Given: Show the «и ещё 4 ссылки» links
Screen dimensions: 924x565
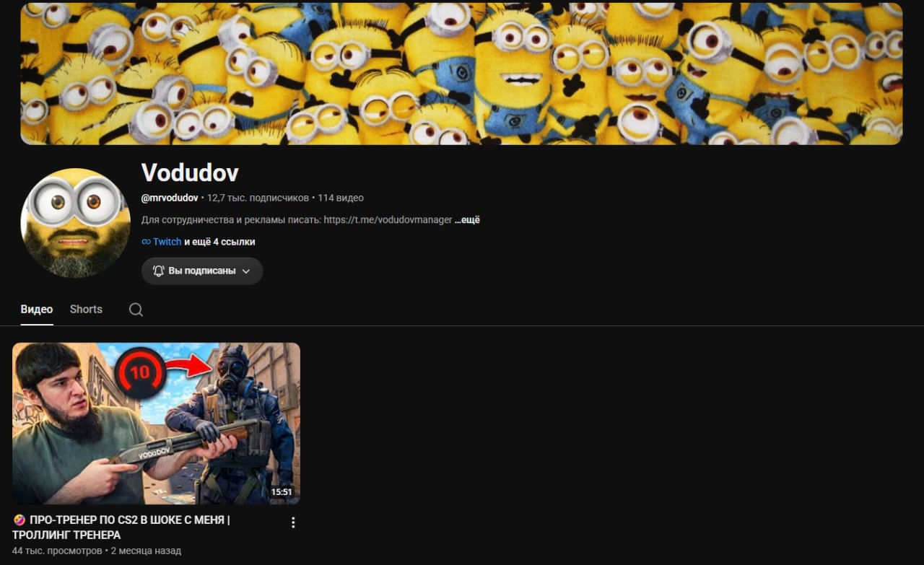Looking at the screenshot, I should coord(219,242).
